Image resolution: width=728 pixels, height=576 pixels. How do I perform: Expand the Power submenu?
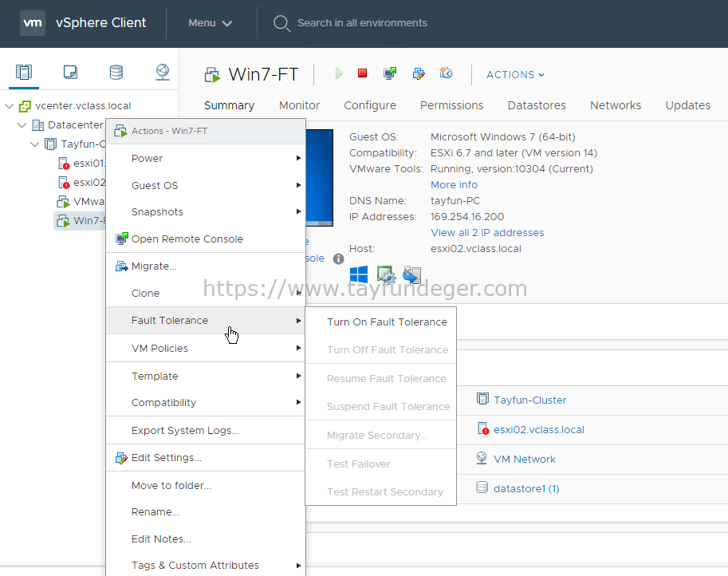coord(206,159)
